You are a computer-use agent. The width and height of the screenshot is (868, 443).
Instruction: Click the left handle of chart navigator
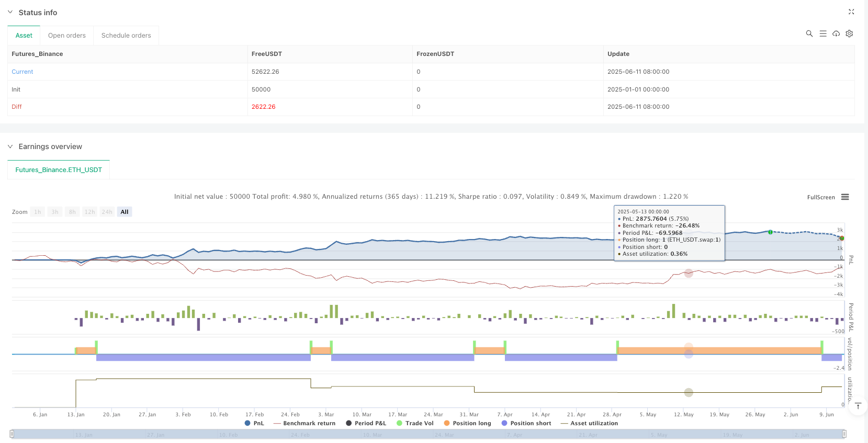[12, 434]
